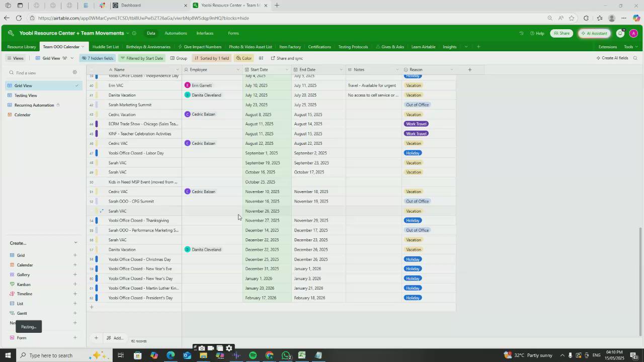Open the account avatar A menu
Screen dimensions: 644x362
point(633,33)
